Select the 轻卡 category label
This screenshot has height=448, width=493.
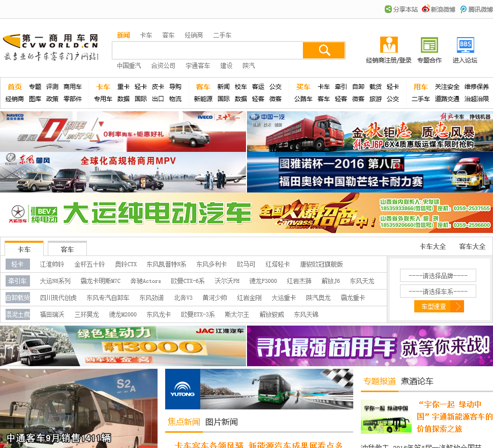click(18, 264)
